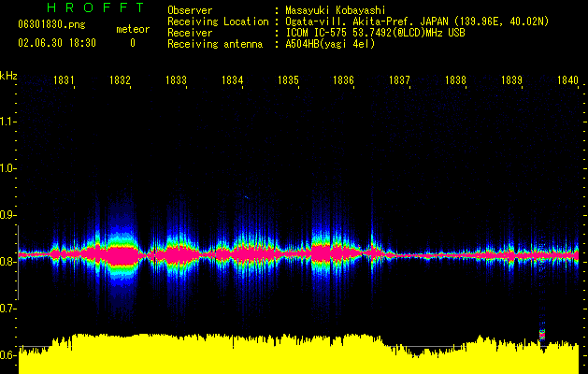Viewport: 588px width, 374px height.
Task: Click the Receiving antenna label
Action: click(215, 44)
